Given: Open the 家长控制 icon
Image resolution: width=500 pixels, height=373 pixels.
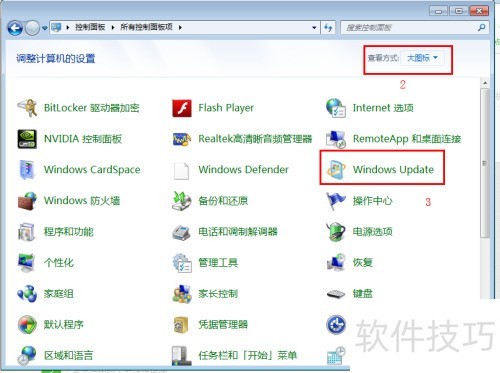Looking at the screenshot, I should 182,294.
